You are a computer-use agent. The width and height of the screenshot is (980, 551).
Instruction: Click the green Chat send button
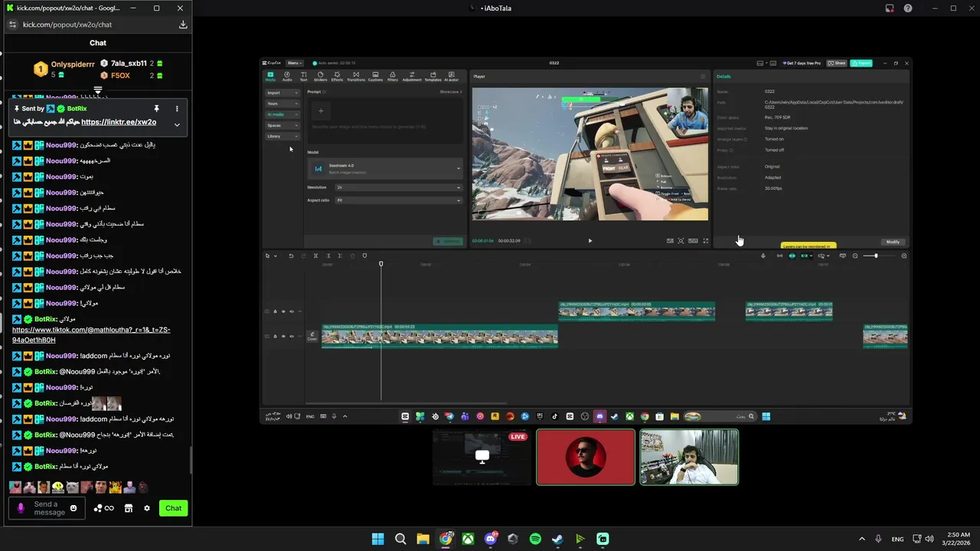[174, 508]
